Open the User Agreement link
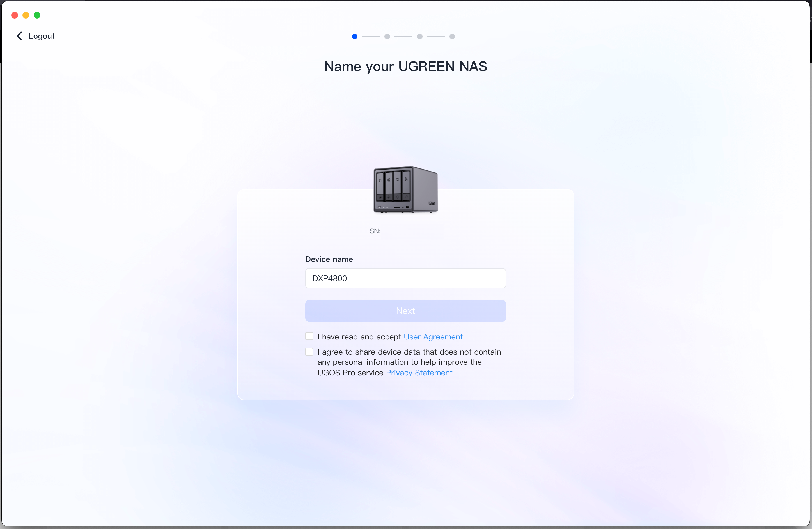The height and width of the screenshot is (529, 812). (x=433, y=336)
